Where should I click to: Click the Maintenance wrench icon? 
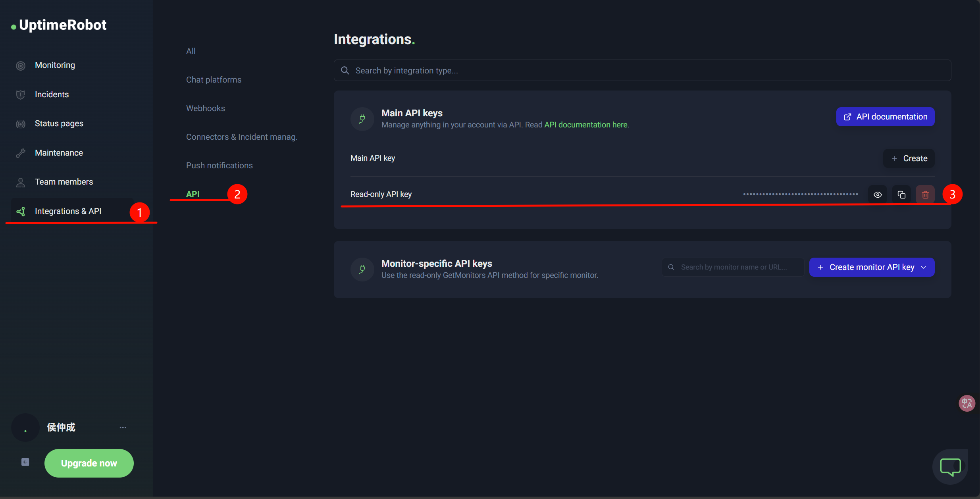[x=21, y=153]
